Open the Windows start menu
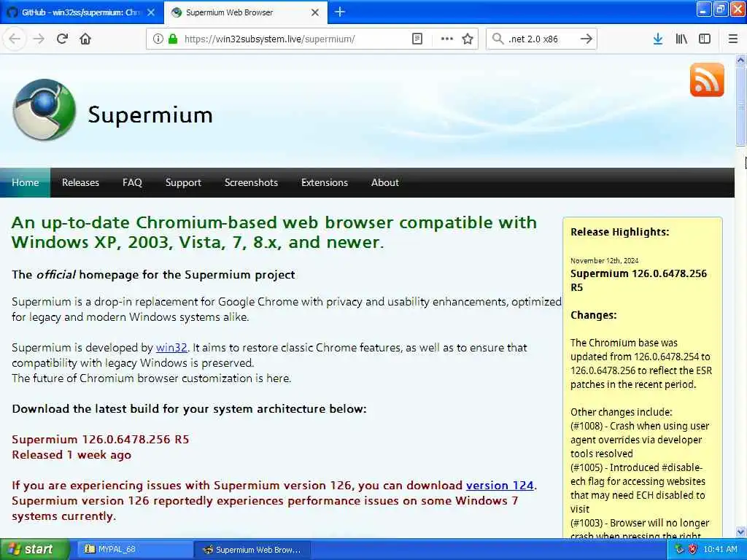The height and width of the screenshot is (560, 747). [x=34, y=549]
